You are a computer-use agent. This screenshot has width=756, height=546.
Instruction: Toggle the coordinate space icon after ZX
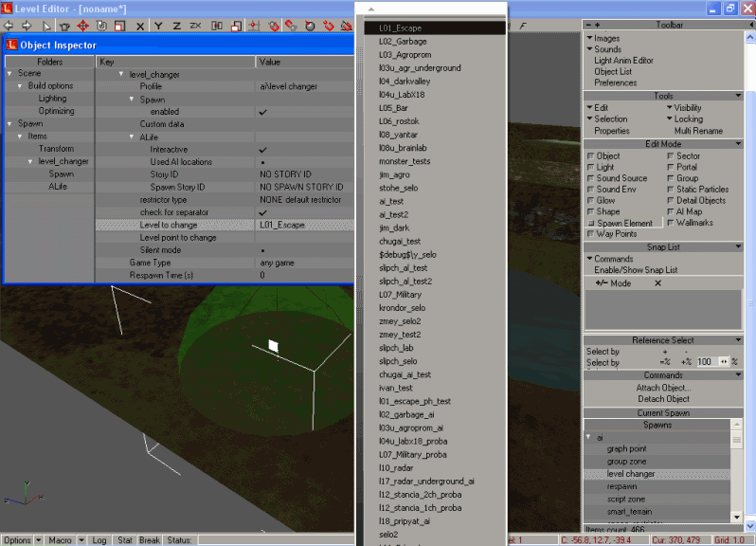(x=217, y=26)
